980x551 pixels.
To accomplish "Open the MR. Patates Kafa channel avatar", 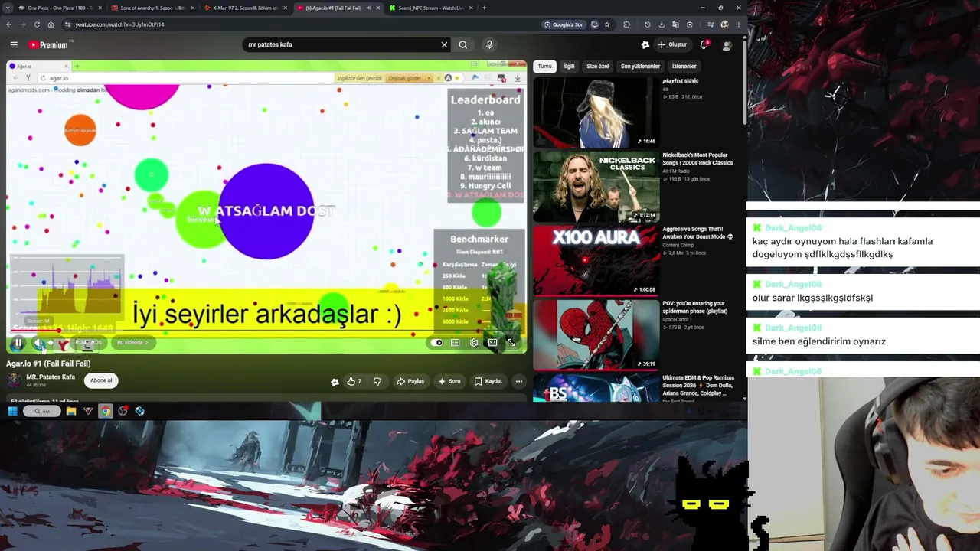I will [x=14, y=380].
